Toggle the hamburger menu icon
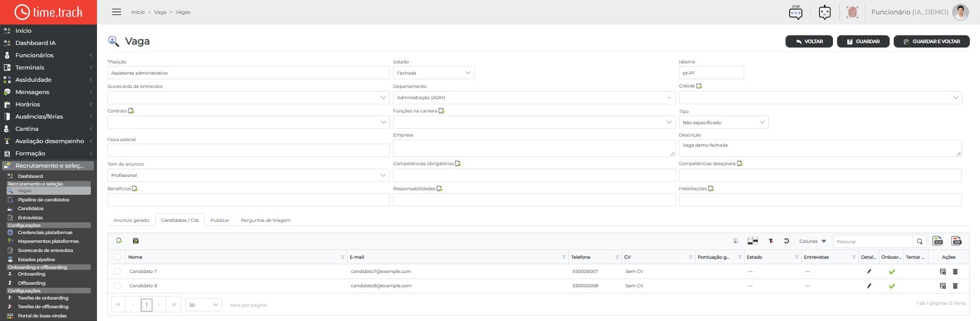The height and width of the screenshot is (321, 980). click(116, 12)
